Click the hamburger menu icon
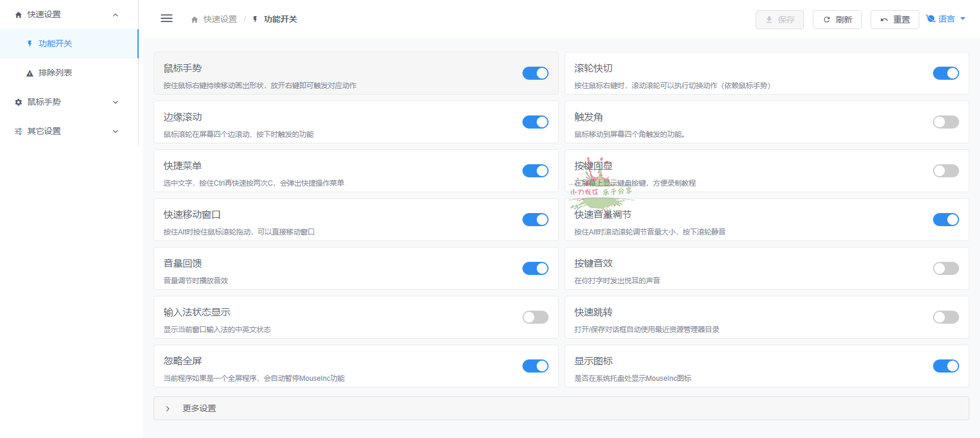The image size is (980, 438). (167, 18)
